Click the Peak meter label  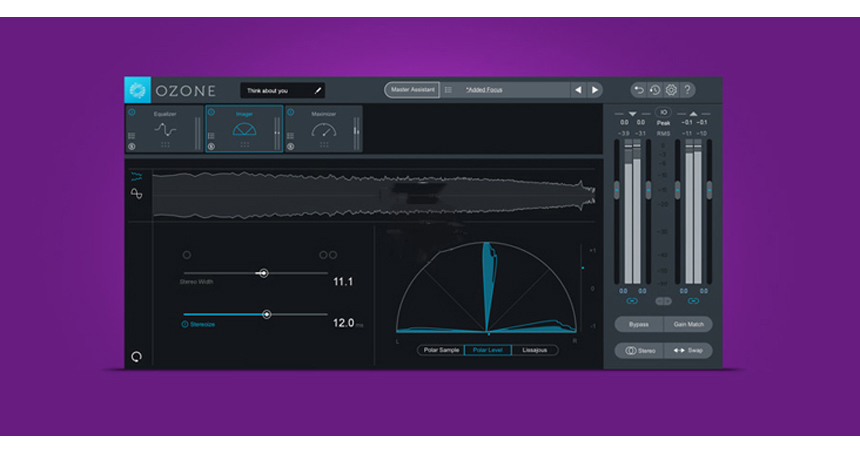(663, 123)
